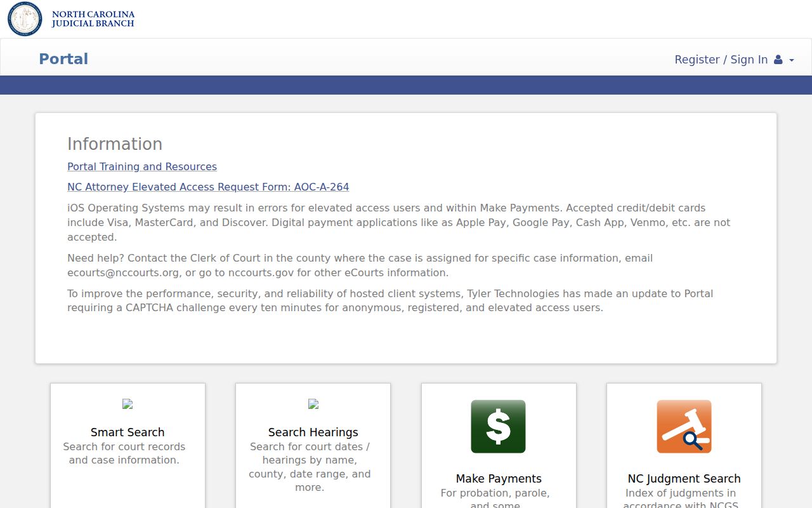Open NC Attorney Elevated Access Request Form link

(x=208, y=187)
